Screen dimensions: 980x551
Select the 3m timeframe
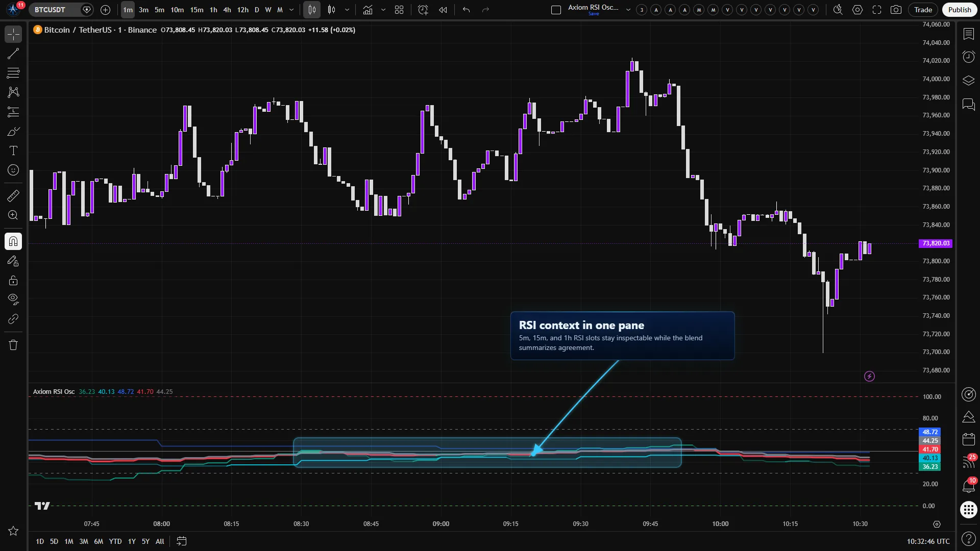pos(144,10)
